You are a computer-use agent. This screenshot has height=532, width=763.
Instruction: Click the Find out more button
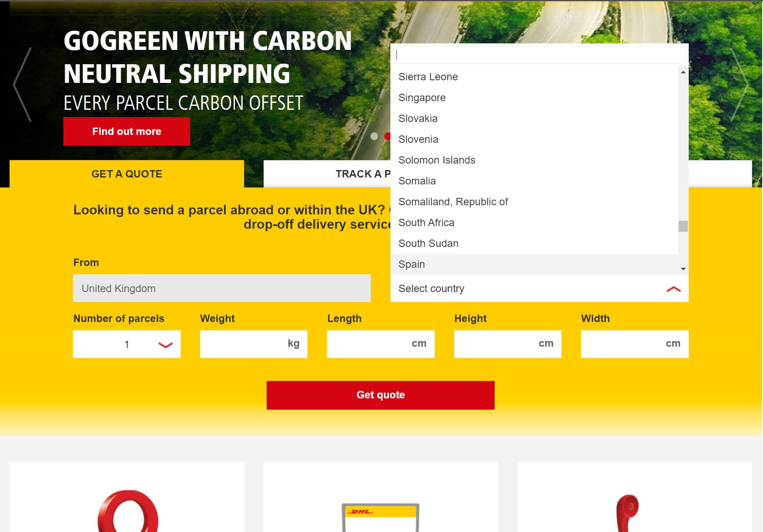[x=127, y=131]
